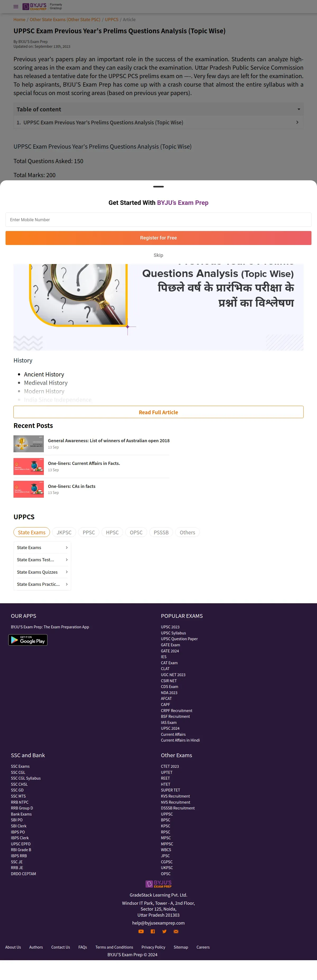
Task: Open Authors footer link
Action: point(36,947)
